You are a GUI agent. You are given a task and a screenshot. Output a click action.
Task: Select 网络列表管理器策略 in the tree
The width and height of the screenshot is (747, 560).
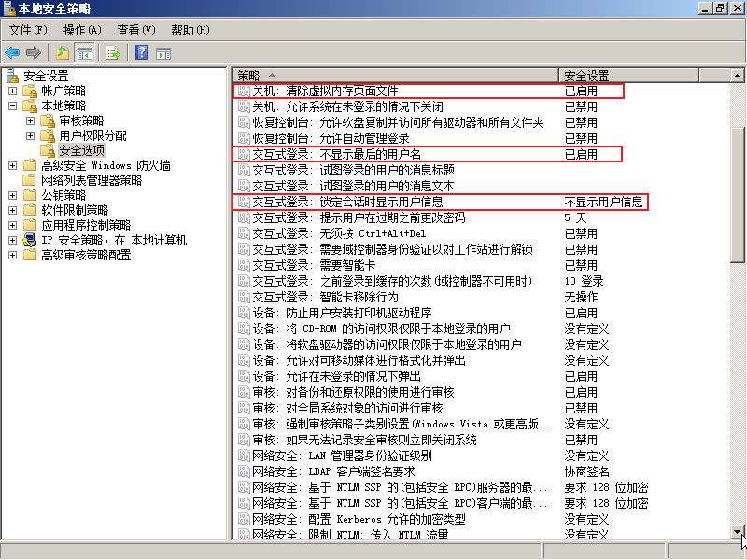(92, 180)
